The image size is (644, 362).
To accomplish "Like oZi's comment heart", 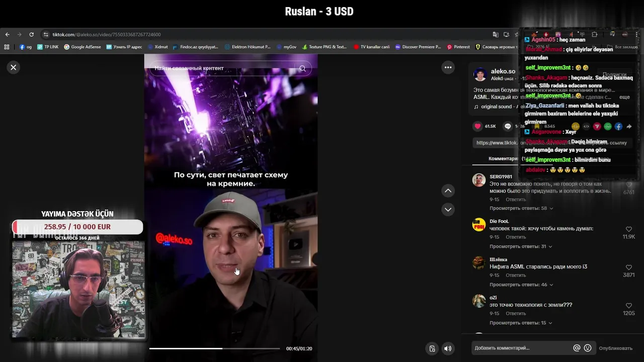I will pyautogui.click(x=628, y=306).
